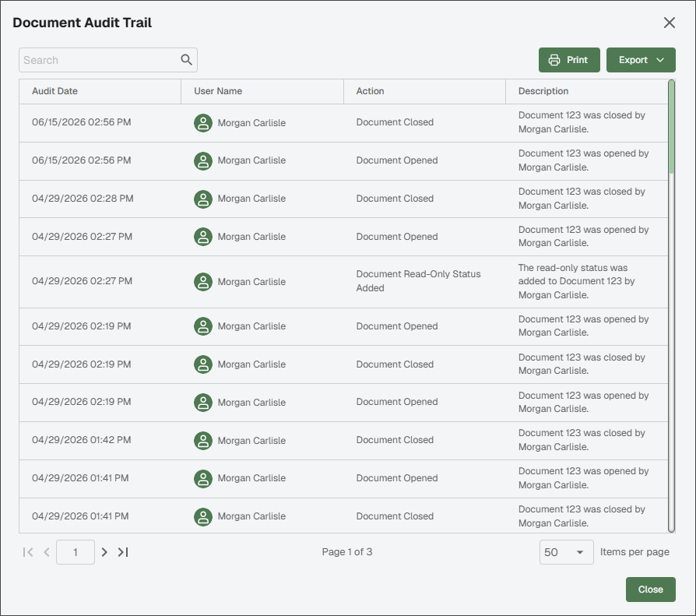Screen dimensions: 696x616
Task: Sort by Audit Date column header
Action: point(100,91)
